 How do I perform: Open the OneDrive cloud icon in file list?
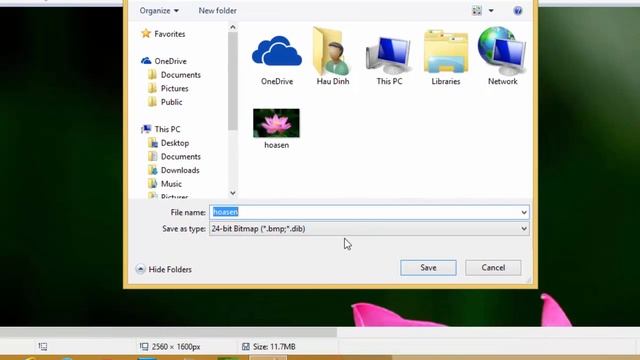[277, 51]
